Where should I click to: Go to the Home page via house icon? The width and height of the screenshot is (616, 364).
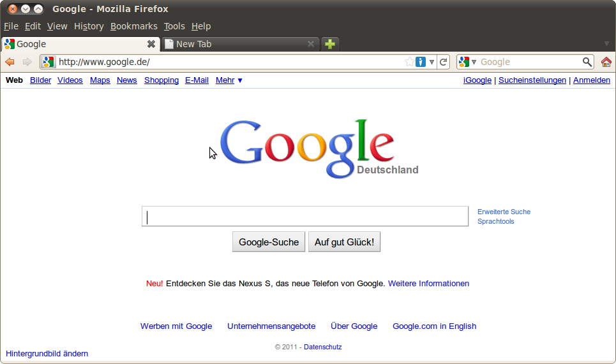coord(606,62)
